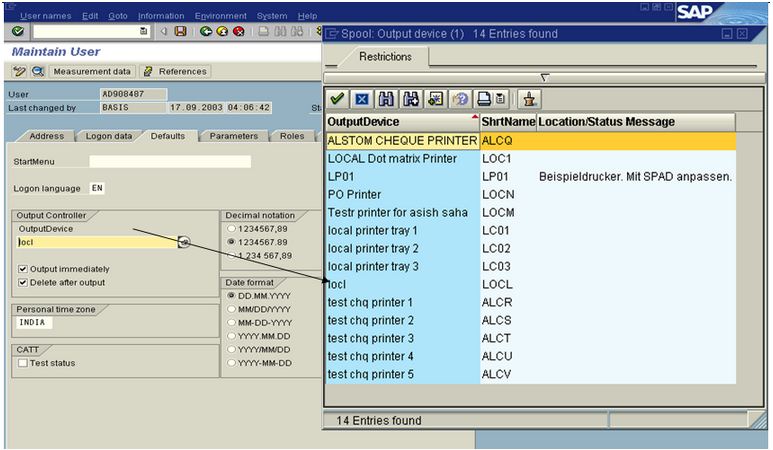Screen dimensions: 773x450
Task: Click the pencil Display/Change icon under Maintain User
Action: 19,71
